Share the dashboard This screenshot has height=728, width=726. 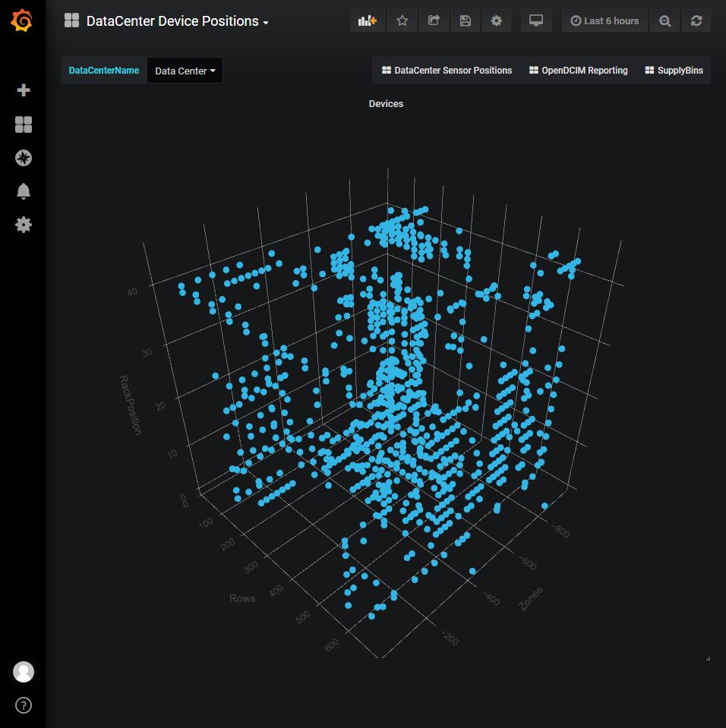pos(434,21)
